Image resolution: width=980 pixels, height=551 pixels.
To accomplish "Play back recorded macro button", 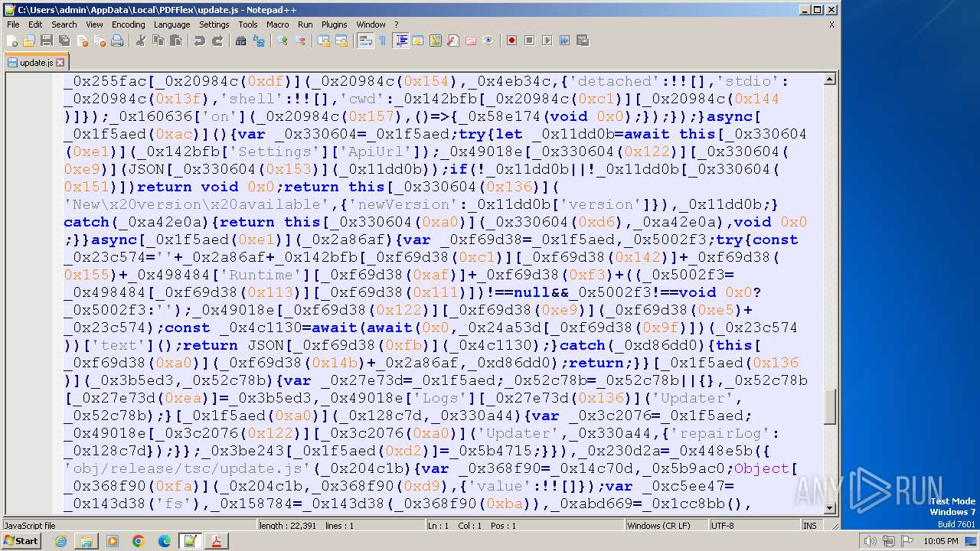I will pos(547,41).
